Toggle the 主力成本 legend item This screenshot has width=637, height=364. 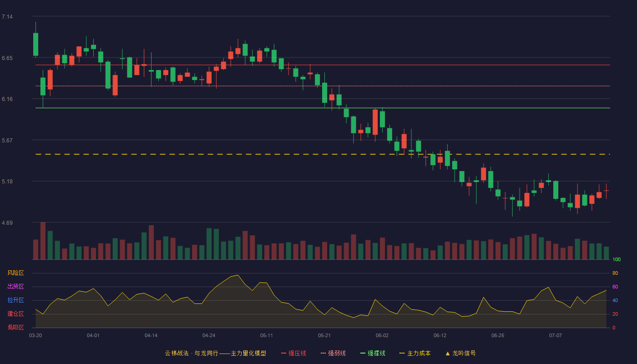(x=415, y=353)
